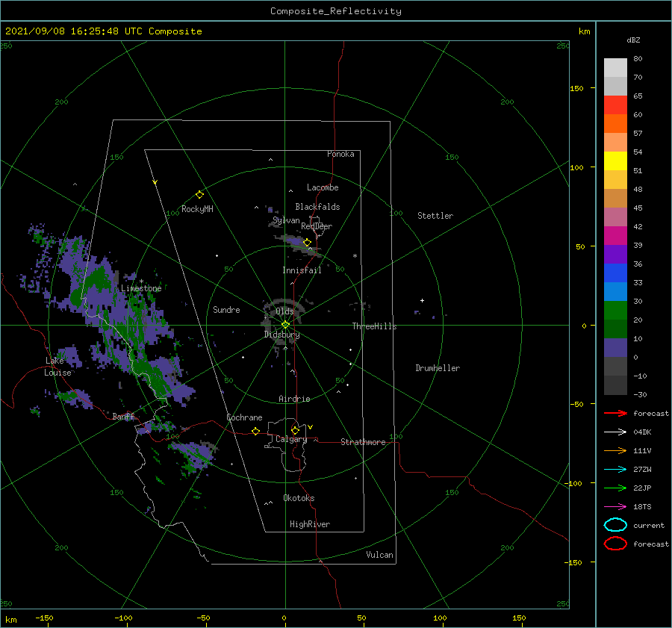Click the green 22JP arrow icon

[615, 488]
